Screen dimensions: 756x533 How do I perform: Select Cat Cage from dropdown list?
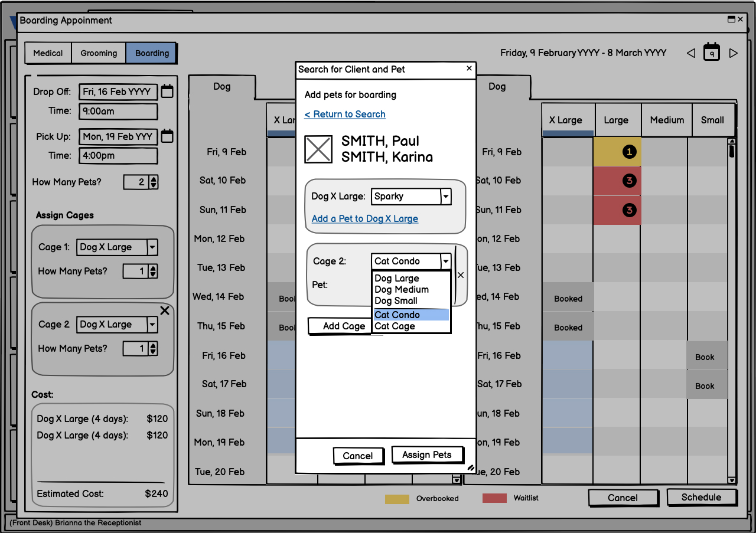pos(395,326)
